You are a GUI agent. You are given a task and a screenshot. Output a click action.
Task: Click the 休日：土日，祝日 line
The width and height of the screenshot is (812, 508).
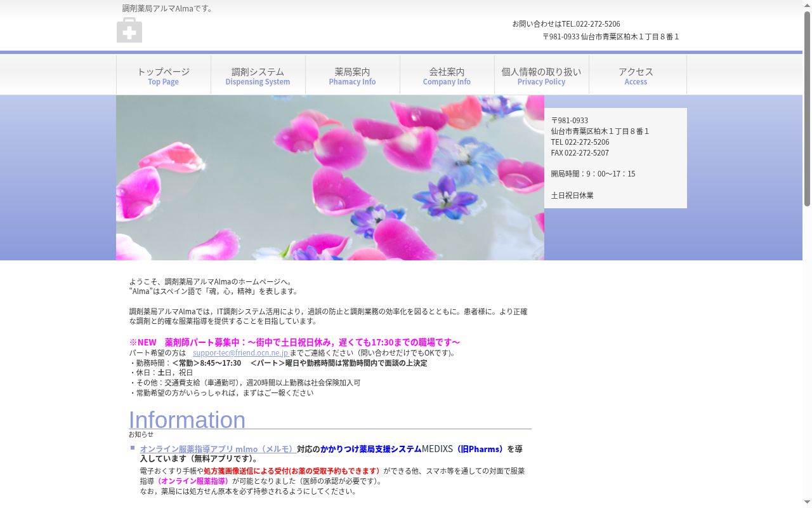click(161, 373)
